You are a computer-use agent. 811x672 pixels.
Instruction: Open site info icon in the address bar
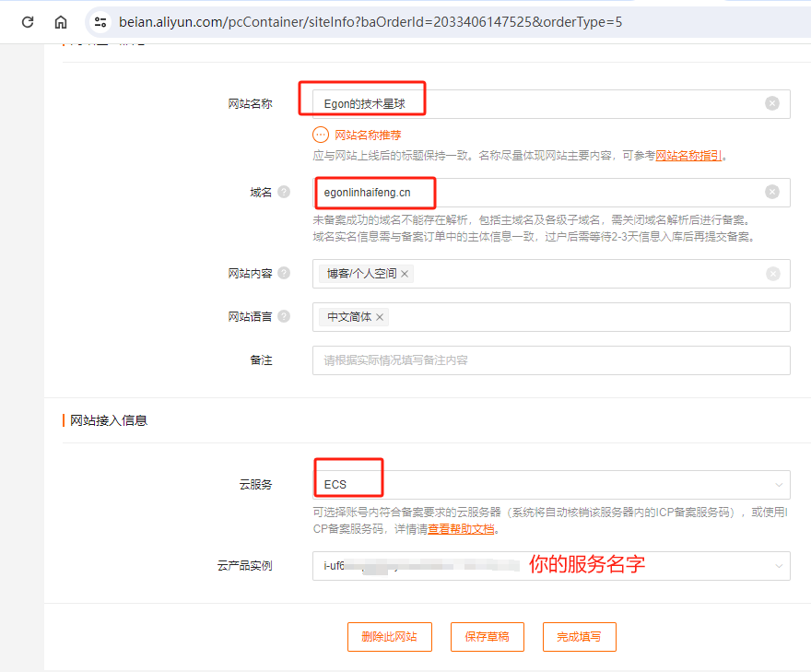click(x=101, y=21)
